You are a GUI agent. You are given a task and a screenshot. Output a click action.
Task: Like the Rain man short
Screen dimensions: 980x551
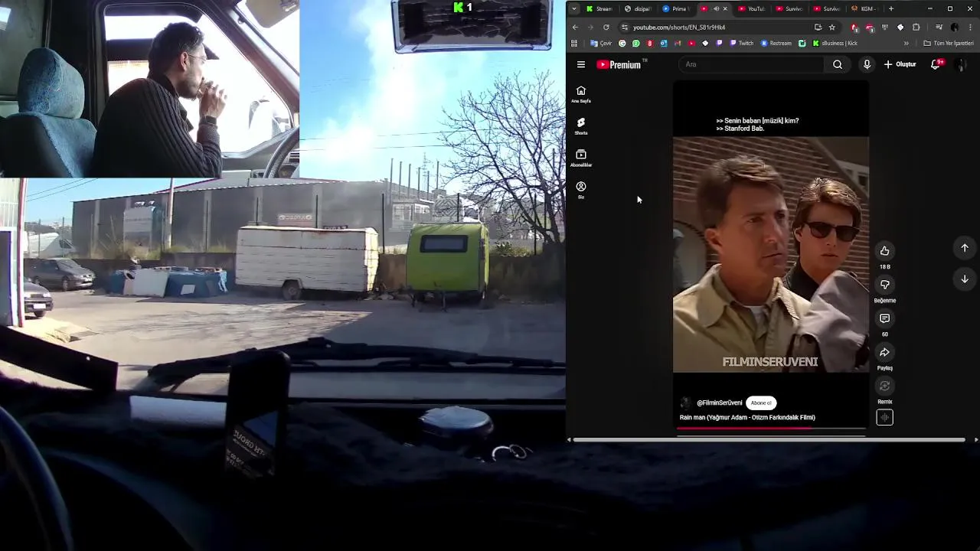point(884,251)
